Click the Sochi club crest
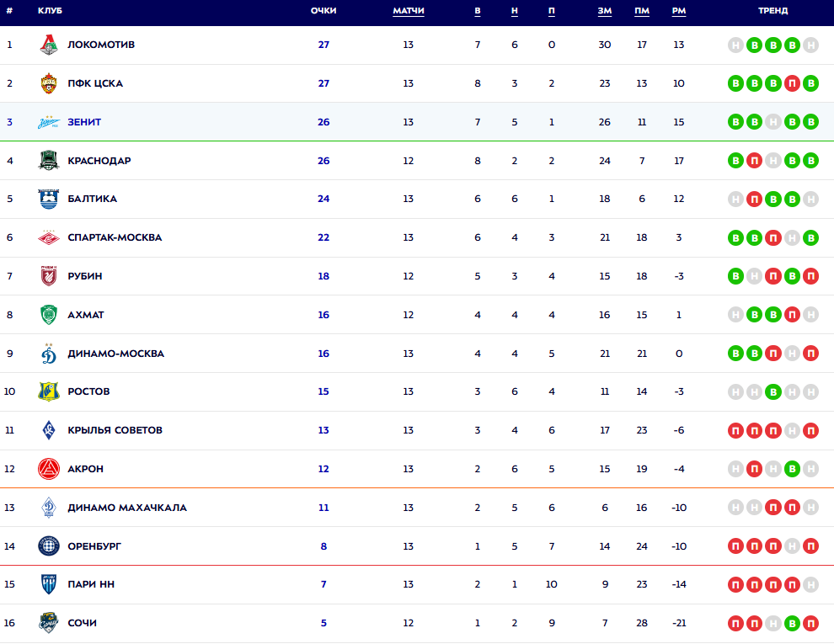This screenshot has width=834, height=644. (x=49, y=623)
